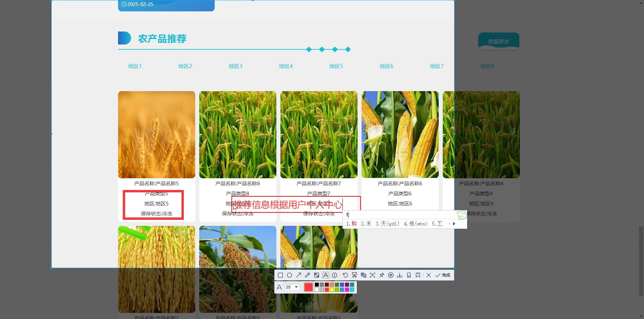644x319 pixels.
Task: Start screen recording from toolbar
Action: pos(391,275)
